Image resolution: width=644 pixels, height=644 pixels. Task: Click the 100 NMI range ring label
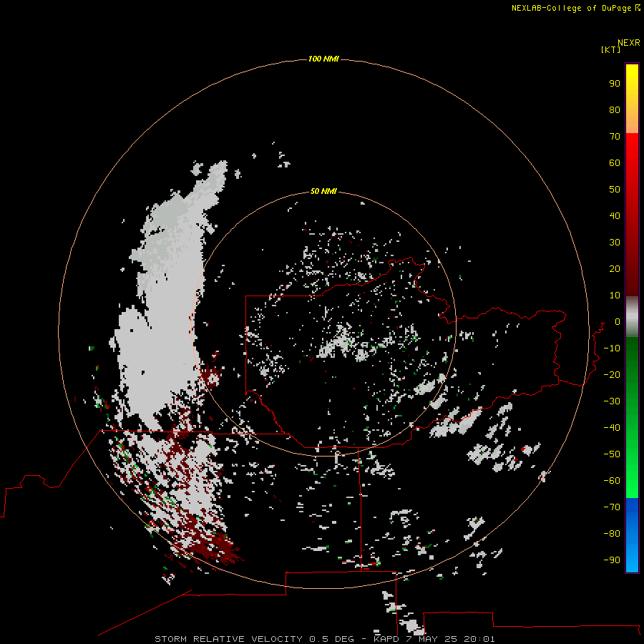323,59
